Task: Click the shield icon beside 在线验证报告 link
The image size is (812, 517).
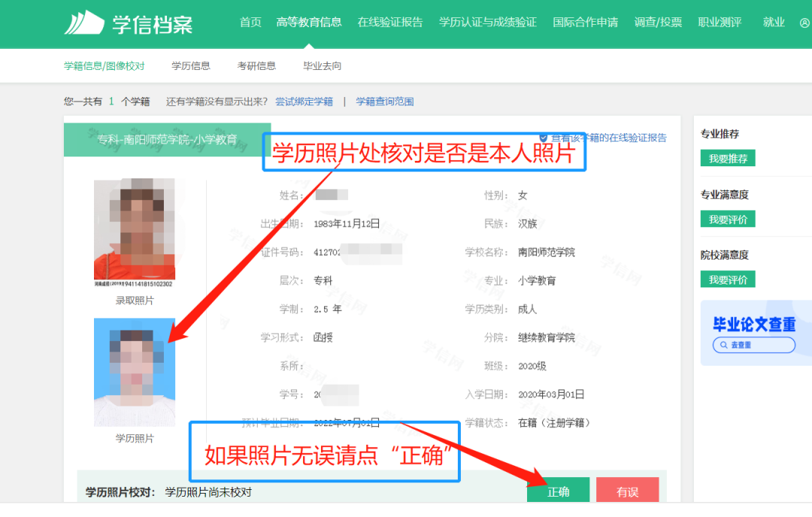Action: [x=544, y=138]
